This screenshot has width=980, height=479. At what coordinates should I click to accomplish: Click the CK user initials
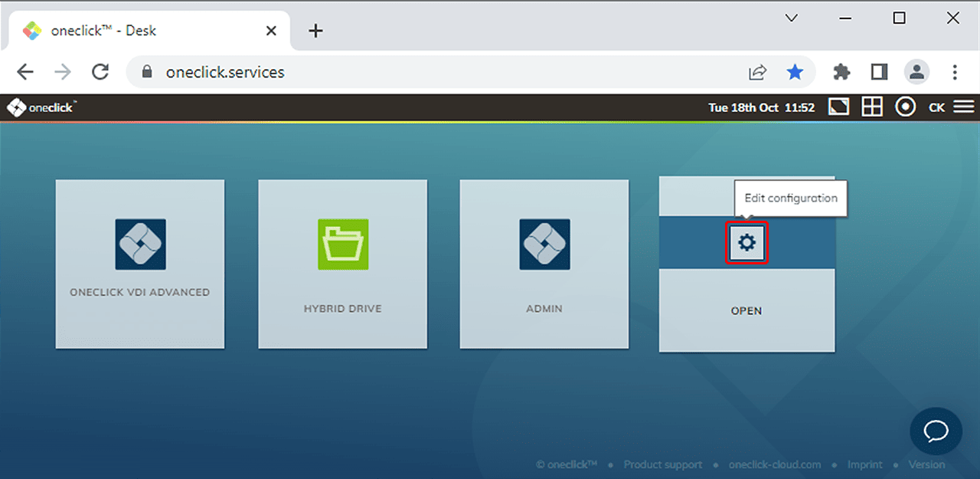pyautogui.click(x=936, y=107)
